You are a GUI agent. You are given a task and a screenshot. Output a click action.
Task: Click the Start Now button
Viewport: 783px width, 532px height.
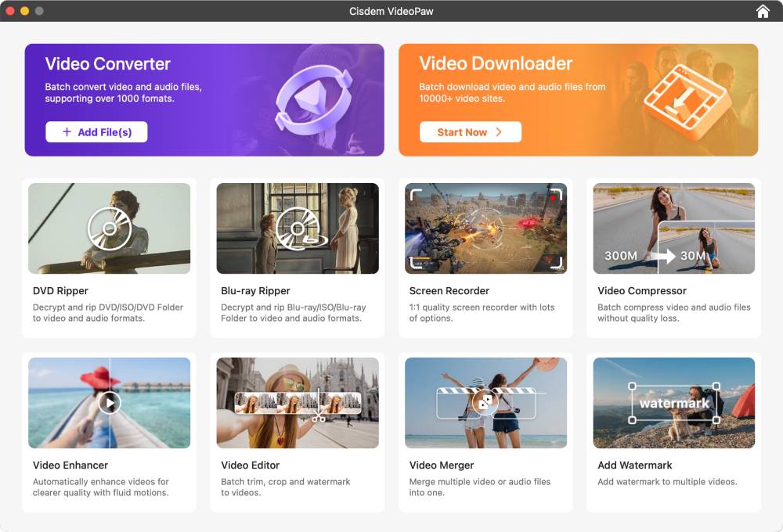(470, 131)
